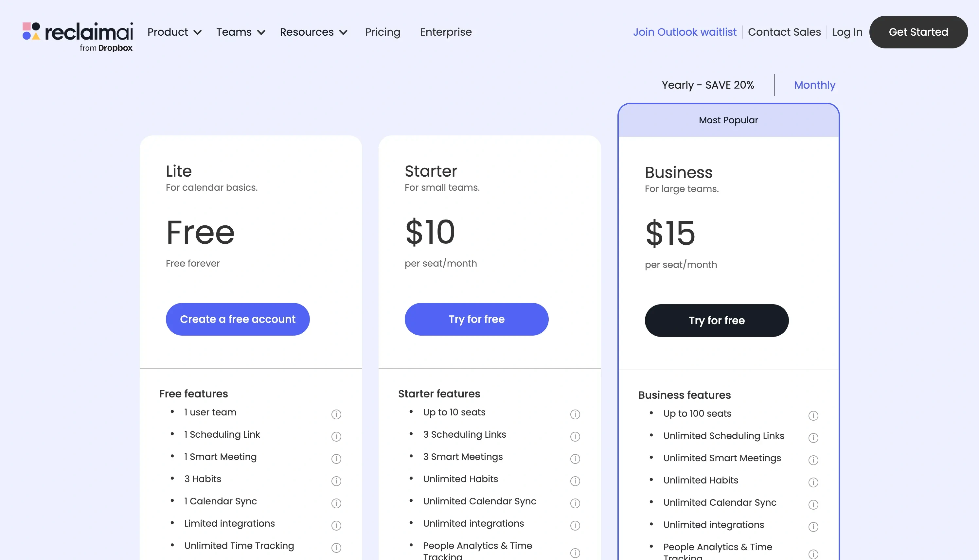979x560 pixels.
Task: Click the Product dropdown arrow
Action: coord(198,32)
